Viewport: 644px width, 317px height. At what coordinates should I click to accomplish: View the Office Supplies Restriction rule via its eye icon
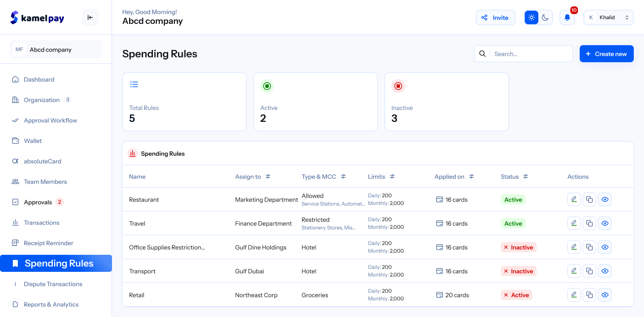604,247
